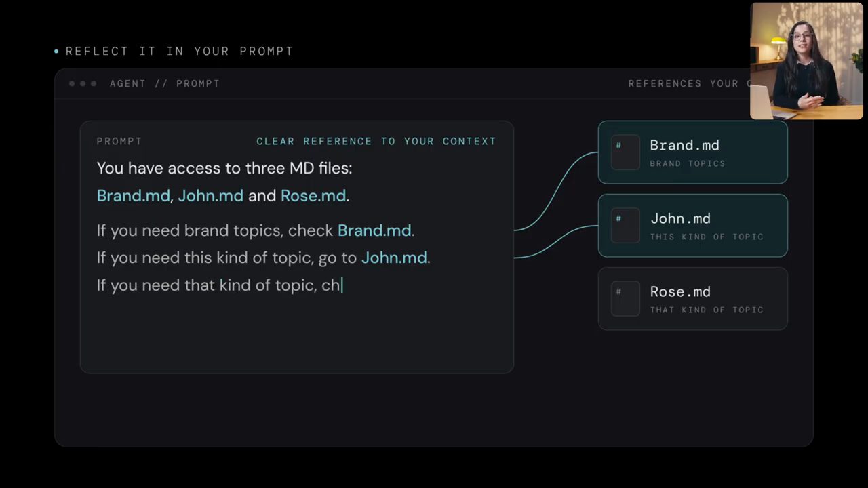Click the 'THAT KIND OF TOPIC' card subtitle
Screen dimensions: 868x488
[707, 310]
